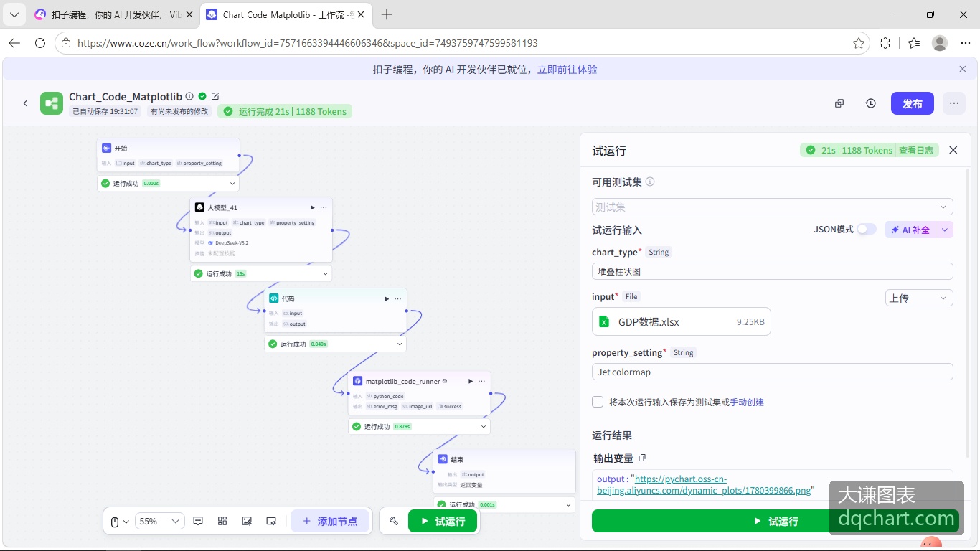Open more options for 代码 node
The width and height of the screenshot is (980, 551).
[x=398, y=298]
